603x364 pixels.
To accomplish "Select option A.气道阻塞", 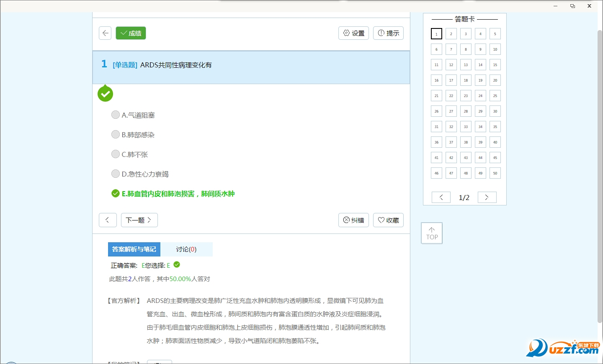I will tap(133, 115).
